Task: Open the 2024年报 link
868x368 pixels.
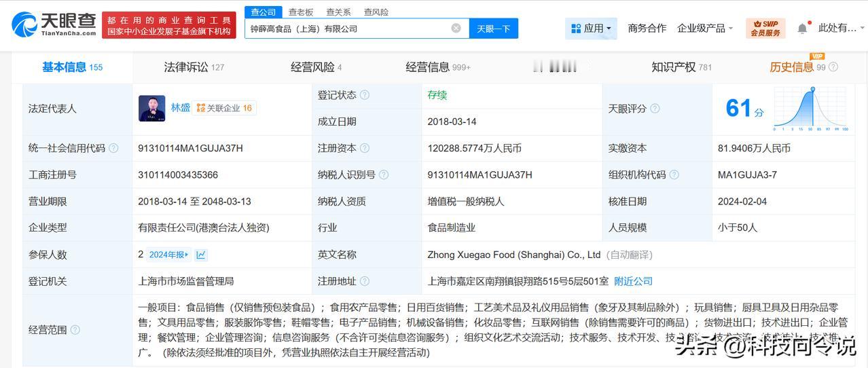Action: click(169, 255)
